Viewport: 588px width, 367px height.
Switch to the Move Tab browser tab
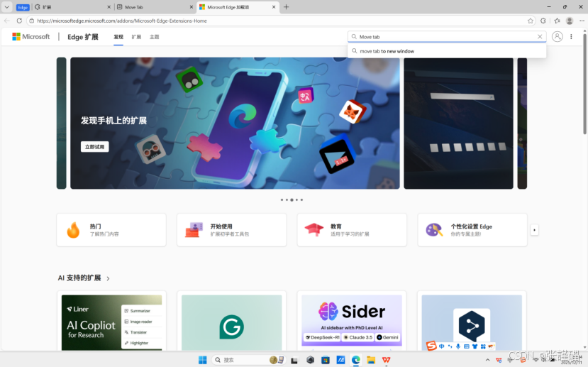coord(154,7)
